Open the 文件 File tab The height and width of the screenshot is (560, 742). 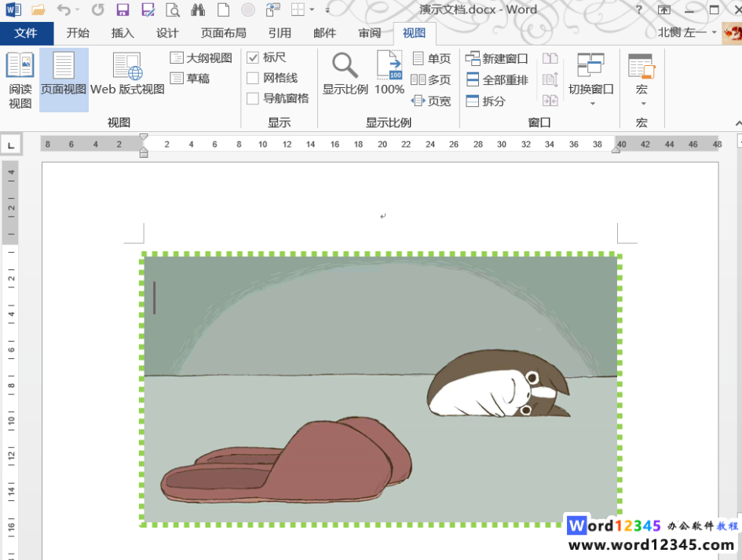click(26, 33)
